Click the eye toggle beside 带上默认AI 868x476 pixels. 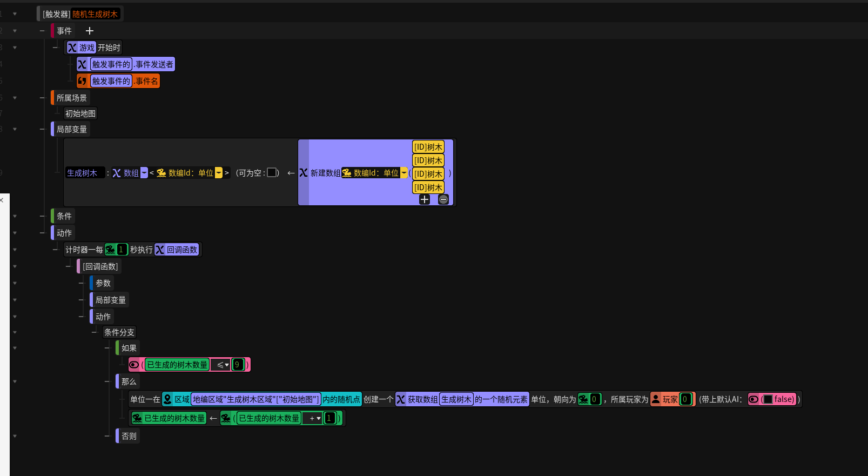coord(753,399)
